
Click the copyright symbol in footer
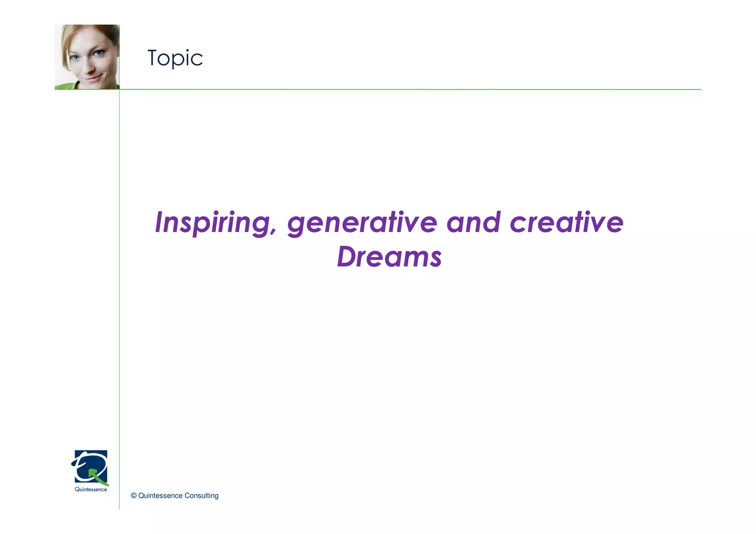pyautogui.click(x=134, y=496)
